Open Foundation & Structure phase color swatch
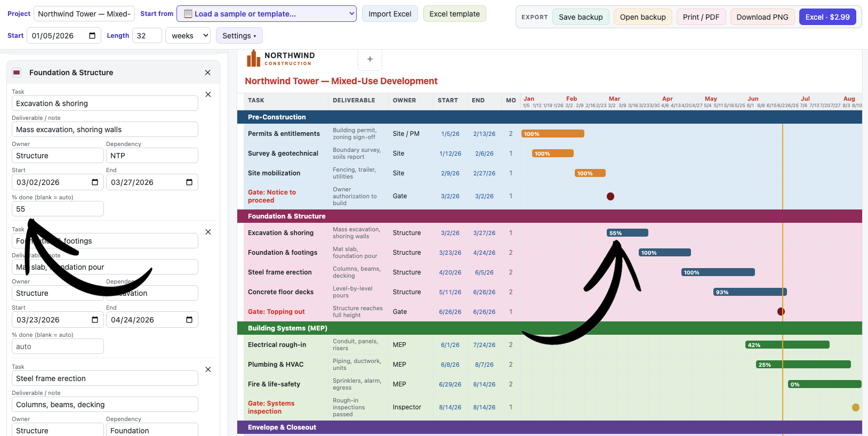Screen dimensions: 868x436 17,72
